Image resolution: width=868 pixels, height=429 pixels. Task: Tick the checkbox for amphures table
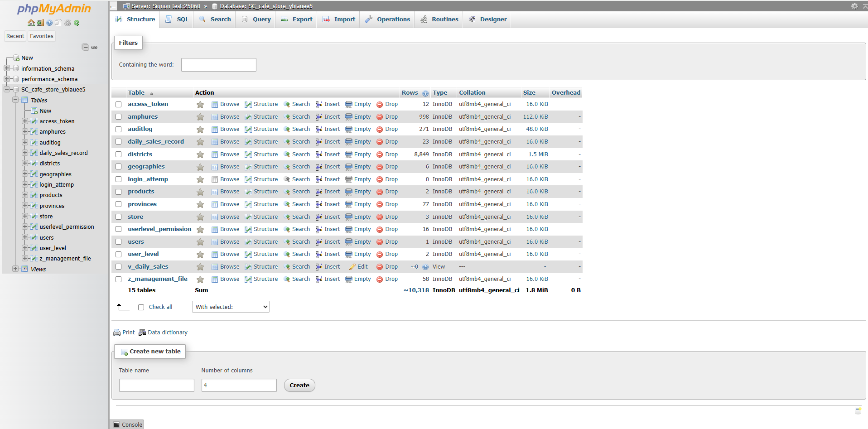(119, 117)
